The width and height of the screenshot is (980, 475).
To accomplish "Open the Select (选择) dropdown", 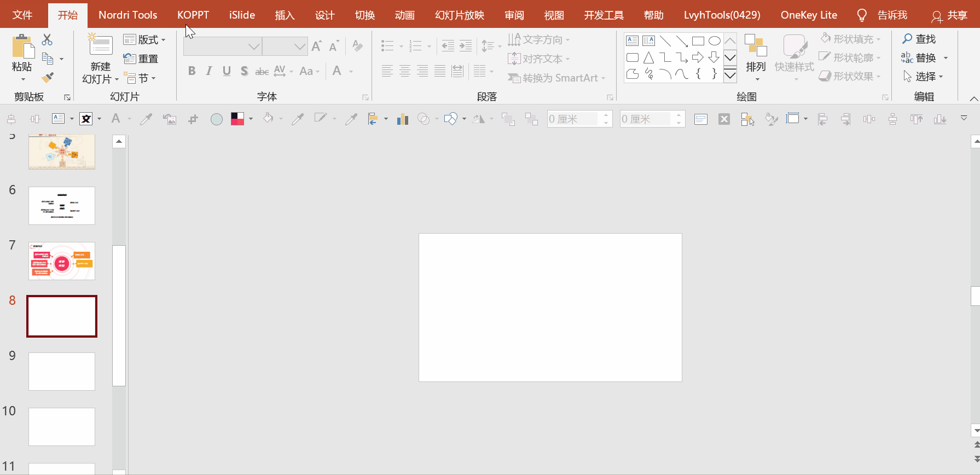I will [x=923, y=76].
